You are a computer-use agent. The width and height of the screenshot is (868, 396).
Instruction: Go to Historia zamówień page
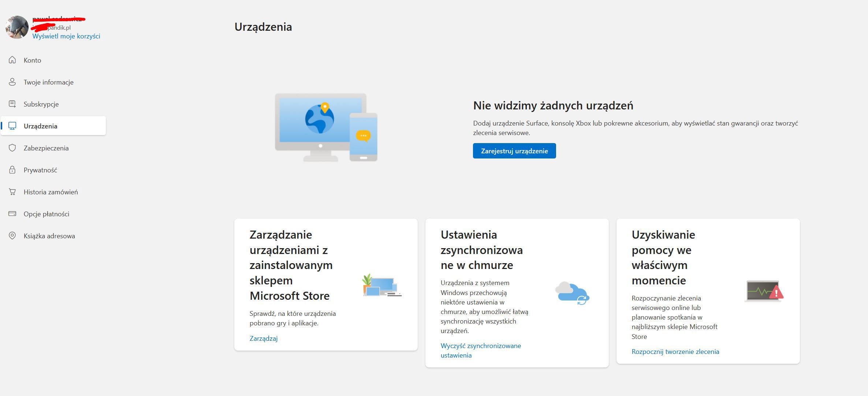[x=51, y=192]
